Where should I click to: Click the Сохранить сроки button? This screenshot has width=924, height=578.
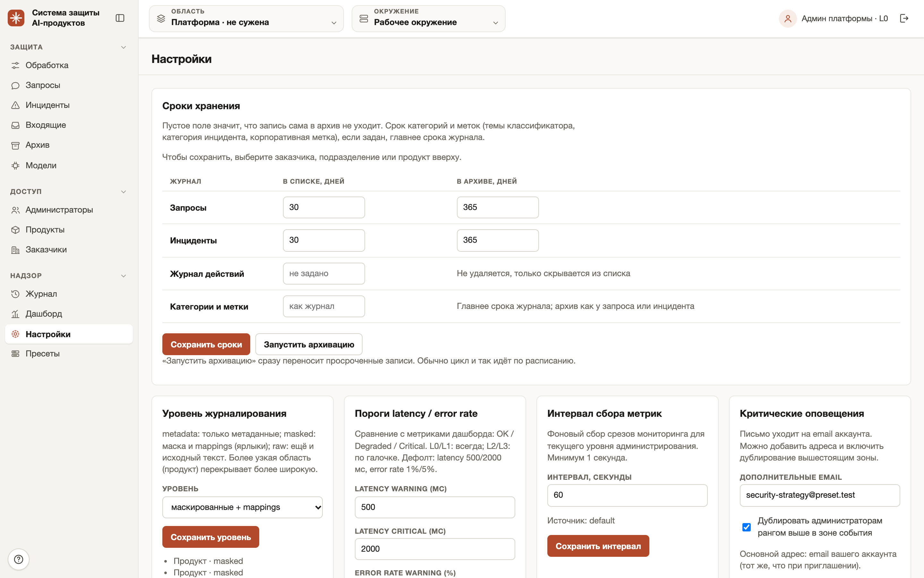coord(206,345)
